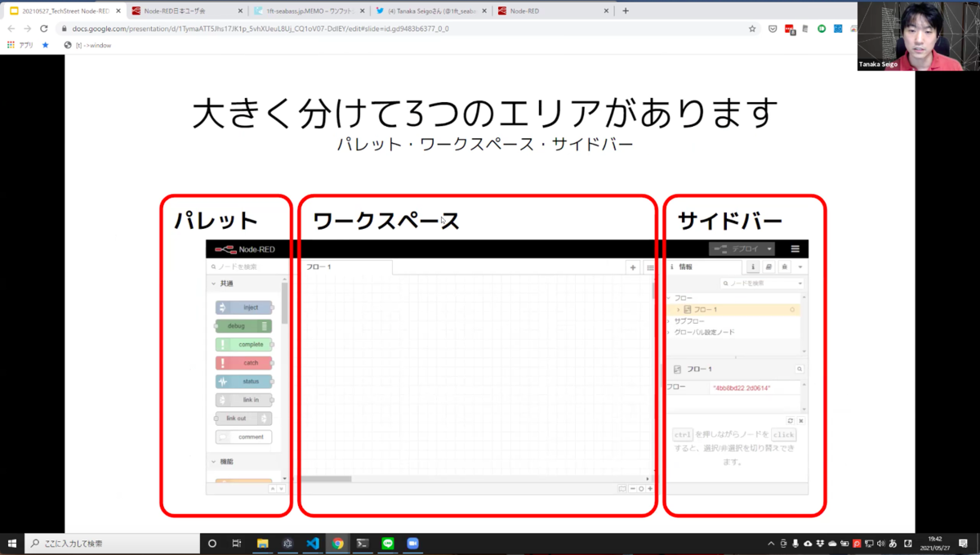Show hidden system tray icons
980x555 pixels.
point(771,544)
